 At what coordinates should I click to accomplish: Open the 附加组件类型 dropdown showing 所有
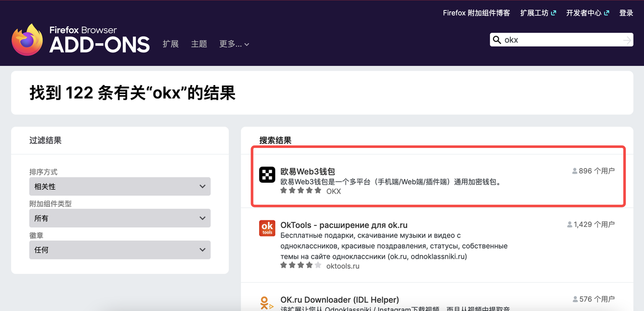tap(119, 218)
